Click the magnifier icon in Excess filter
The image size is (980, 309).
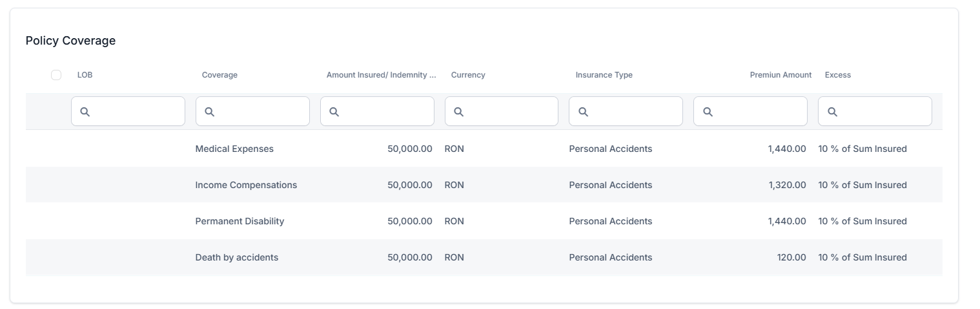832,112
